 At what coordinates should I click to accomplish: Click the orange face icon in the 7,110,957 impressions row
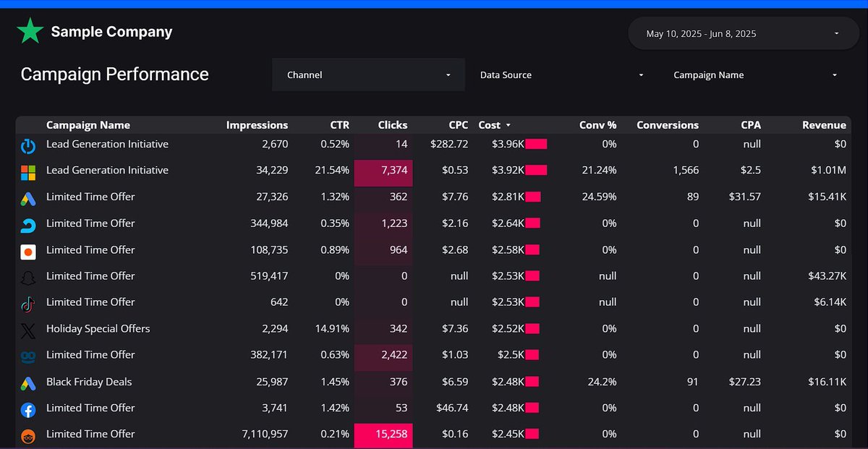click(28, 436)
